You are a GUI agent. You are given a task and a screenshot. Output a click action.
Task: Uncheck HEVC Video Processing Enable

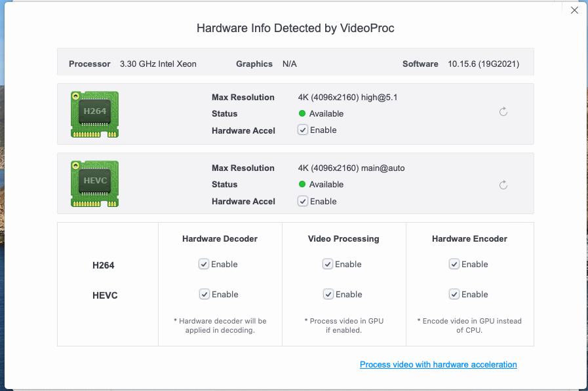coord(328,294)
